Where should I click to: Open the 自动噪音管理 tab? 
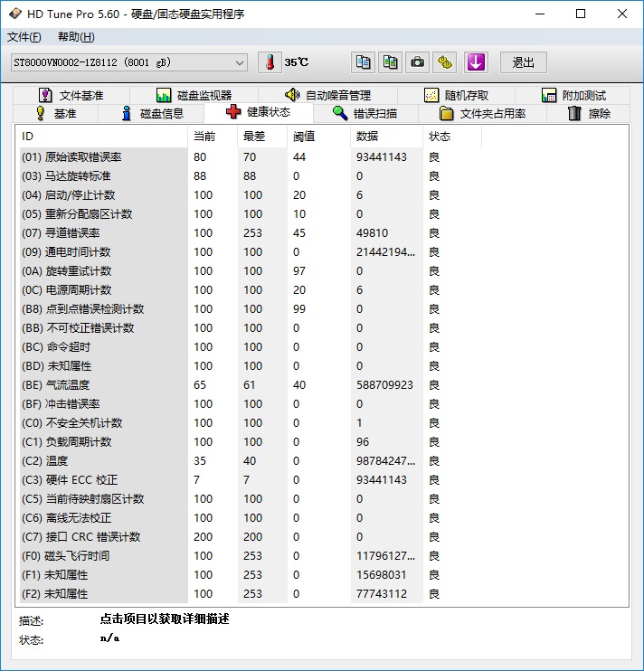pos(327,95)
